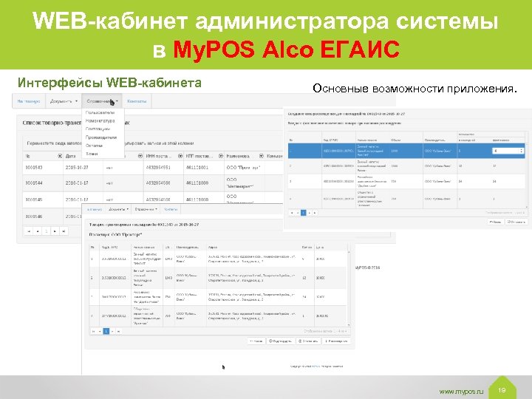Go to next page in main list pager

click(x=55, y=231)
